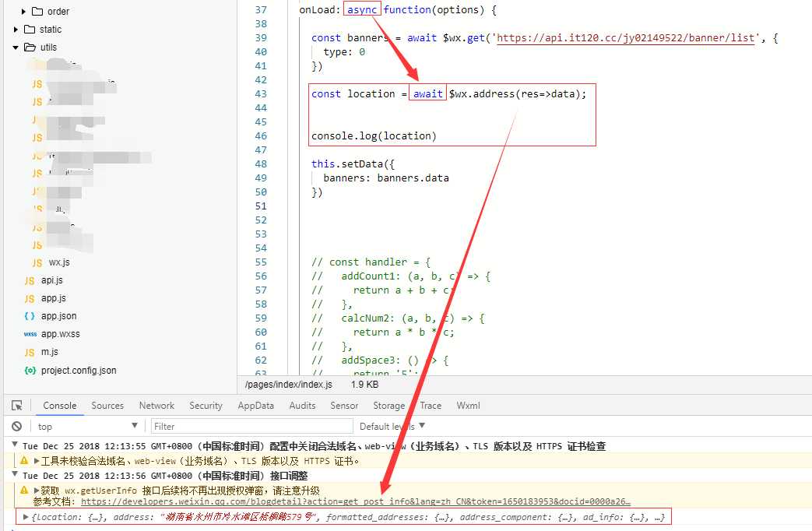Select the utils open folder icon

pos(30,47)
